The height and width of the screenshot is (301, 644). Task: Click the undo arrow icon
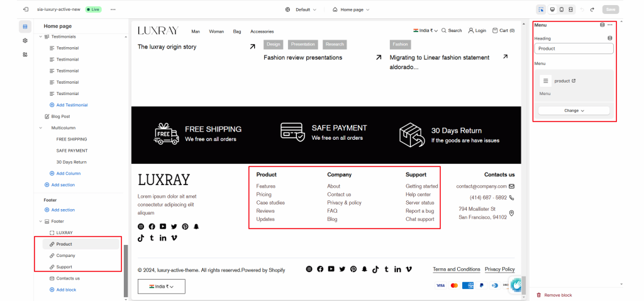(x=582, y=9)
